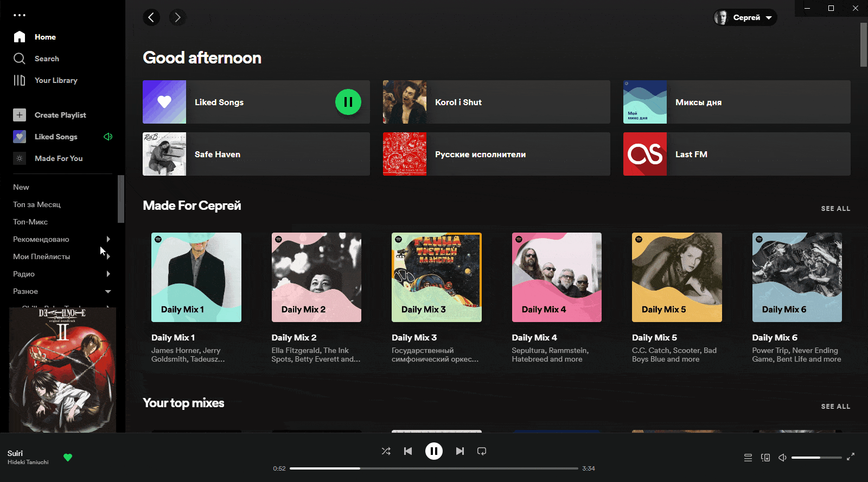This screenshot has height=482, width=868.
Task: Adjust the volume slider
Action: (816, 458)
